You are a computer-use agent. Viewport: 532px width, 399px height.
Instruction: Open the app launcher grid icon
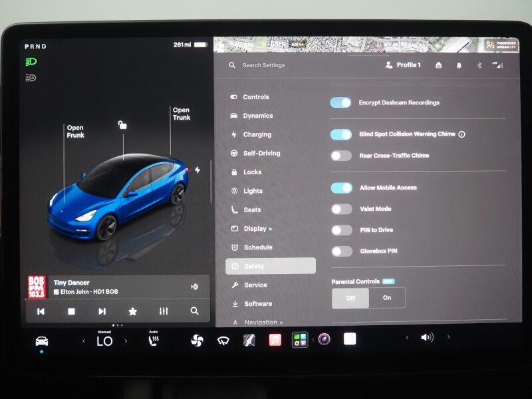tap(300, 340)
